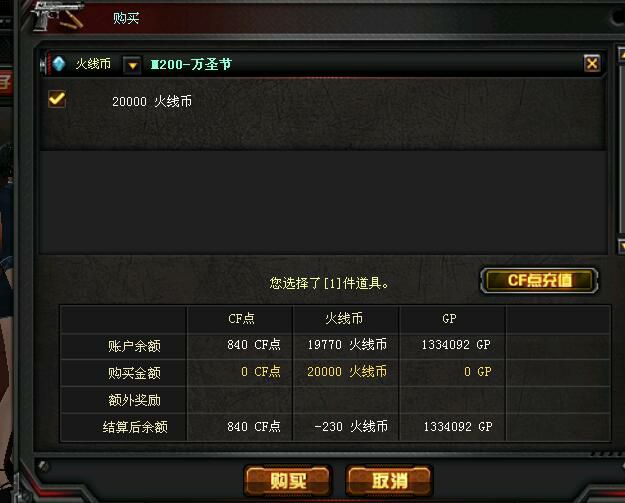
Task: Open the 火线币 currency dropdown arrow
Action: click(132, 65)
